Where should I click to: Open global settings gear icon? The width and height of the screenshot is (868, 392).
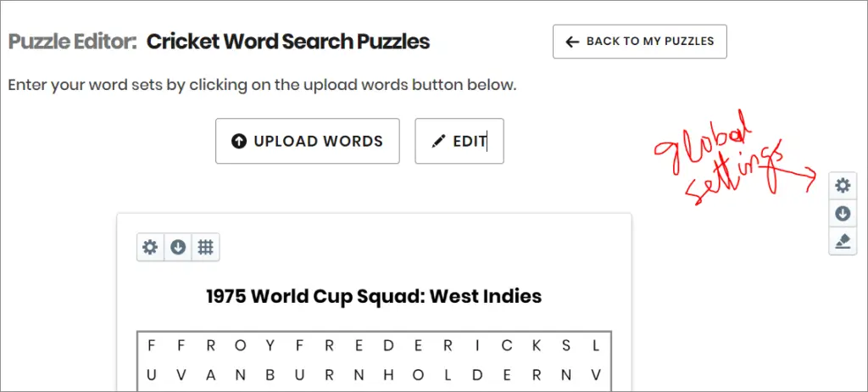pos(843,185)
